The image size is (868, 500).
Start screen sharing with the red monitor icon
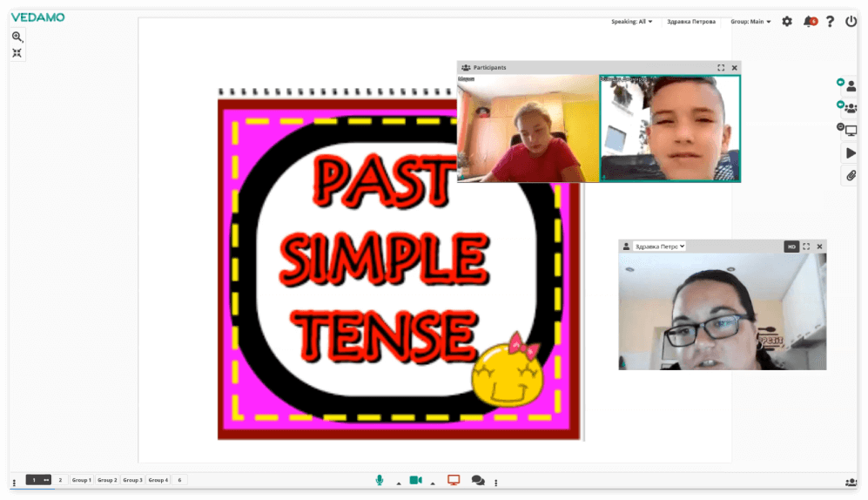click(x=454, y=480)
